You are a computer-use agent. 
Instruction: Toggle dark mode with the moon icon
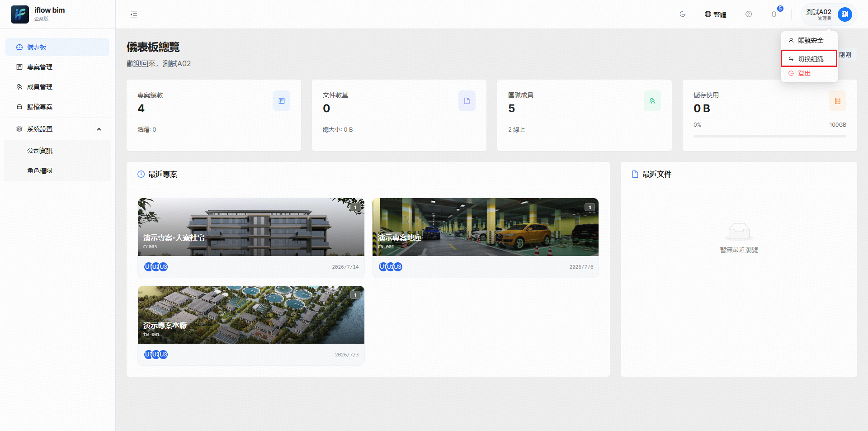[683, 14]
